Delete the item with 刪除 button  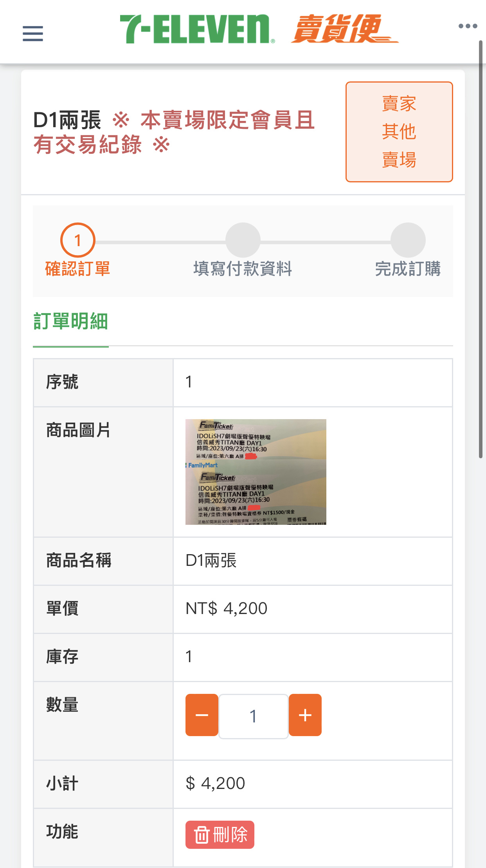pos(220,835)
